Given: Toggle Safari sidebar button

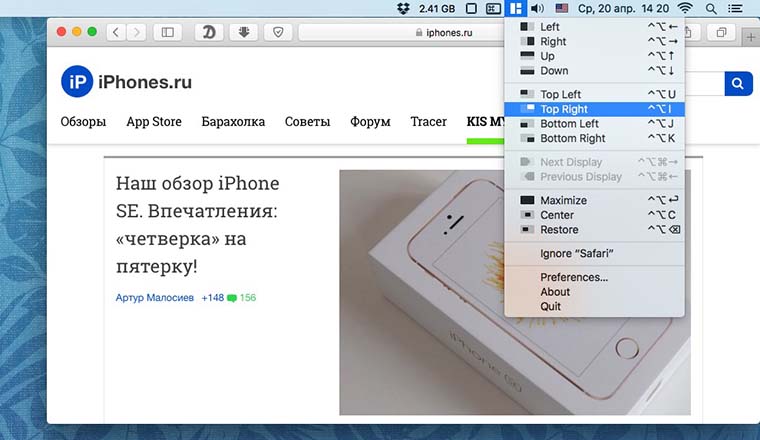Looking at the screenshot, I should [x=168, y=32].
